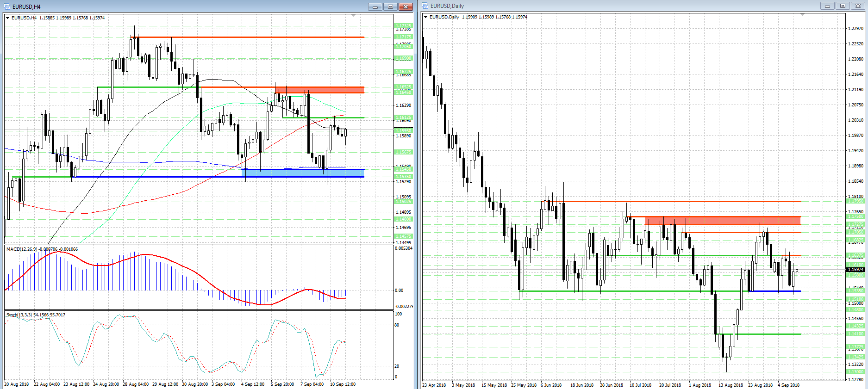The height and width of the screenshot is (389, 868).
Task: Click the 0.005304 value on the MACD scale
Action: coord(403,248)
